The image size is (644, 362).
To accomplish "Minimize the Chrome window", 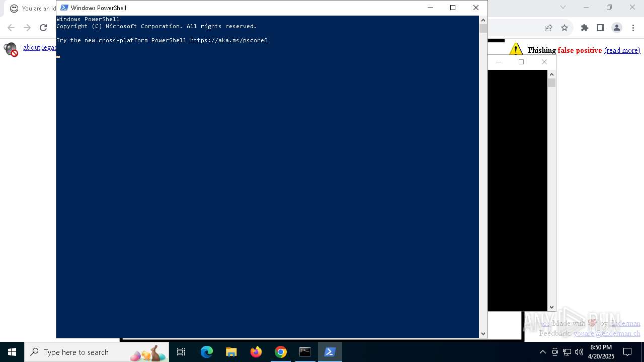I will pyautogui.click(x=586, y=7).
